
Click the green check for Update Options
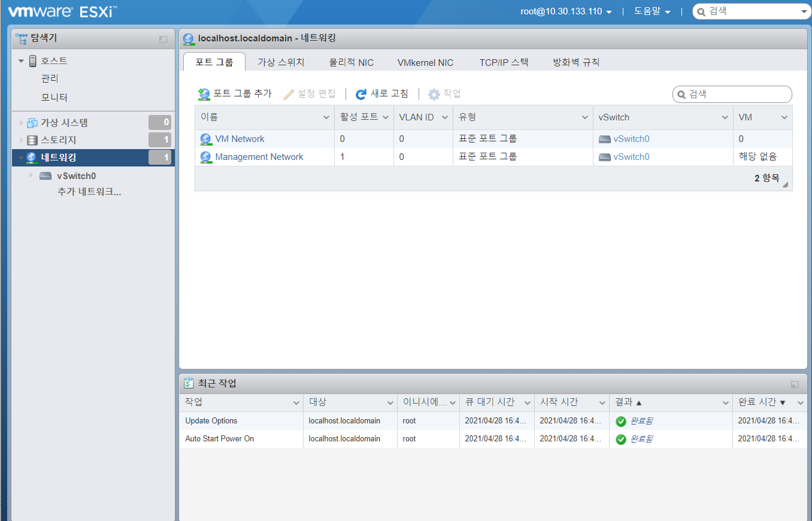[621, 422]
